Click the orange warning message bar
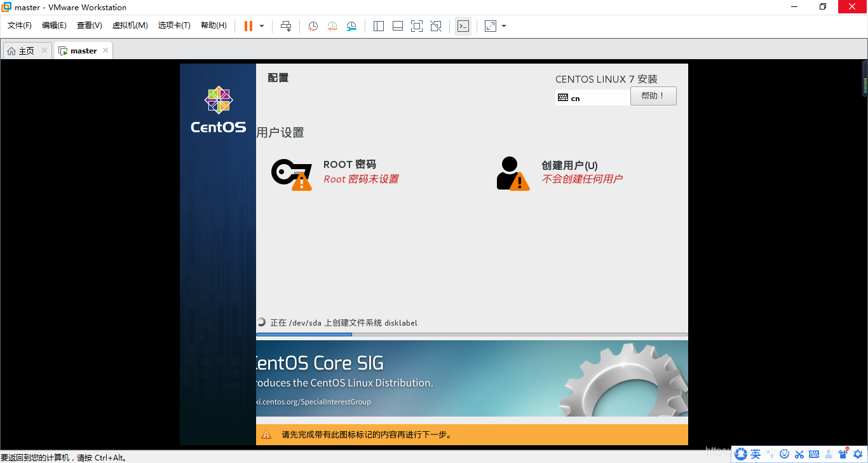Image resolution: width=868 pixels, height=463 pixels. coord(472,434)
